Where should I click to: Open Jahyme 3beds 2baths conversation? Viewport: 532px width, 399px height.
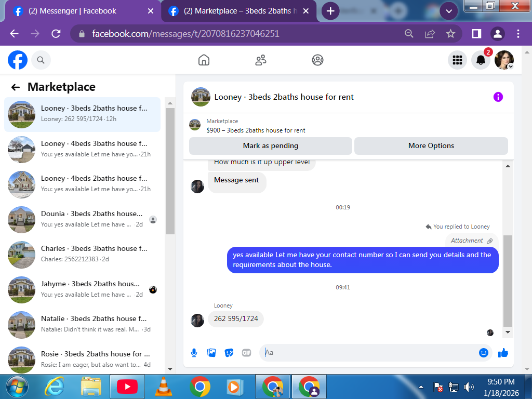tap(82, 290)
